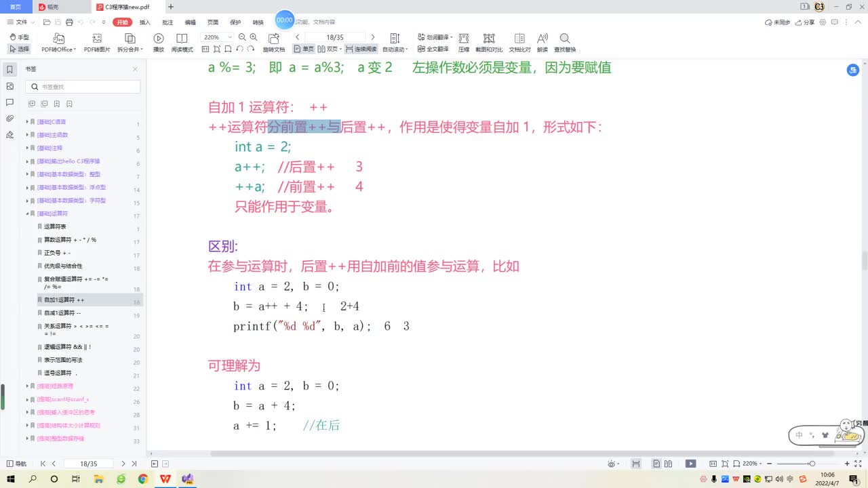Click the 未同步 sync button
The width and height of the screenshot is (868, 488).
778,22
